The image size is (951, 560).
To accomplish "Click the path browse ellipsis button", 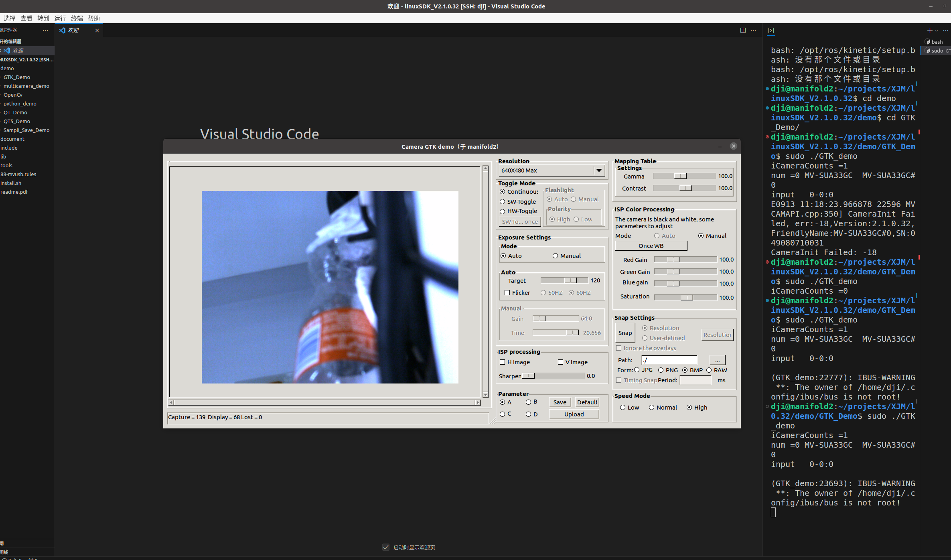I will tap(717, 360).
